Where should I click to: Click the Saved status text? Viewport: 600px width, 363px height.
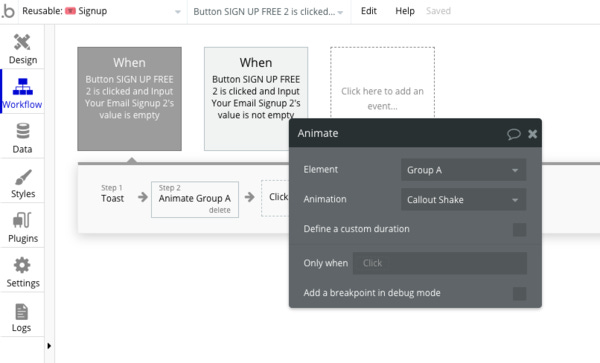tap(438, 11)
